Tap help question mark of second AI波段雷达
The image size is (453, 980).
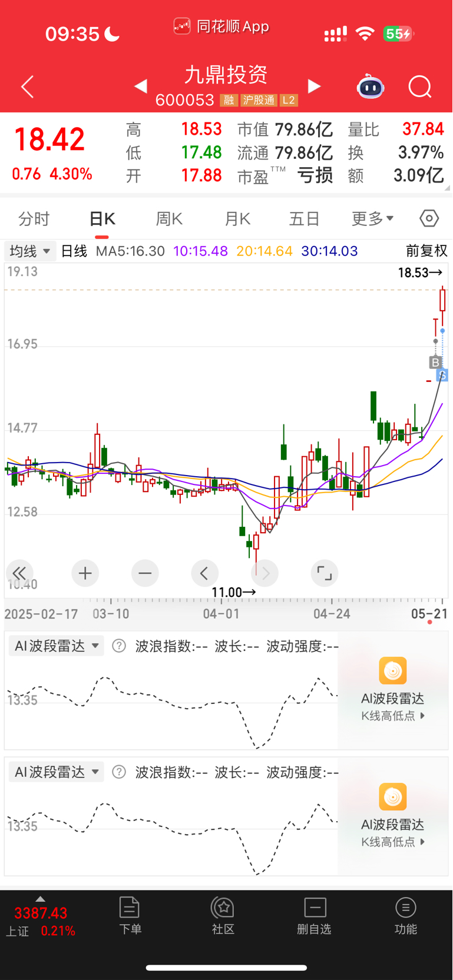point(119,772)
